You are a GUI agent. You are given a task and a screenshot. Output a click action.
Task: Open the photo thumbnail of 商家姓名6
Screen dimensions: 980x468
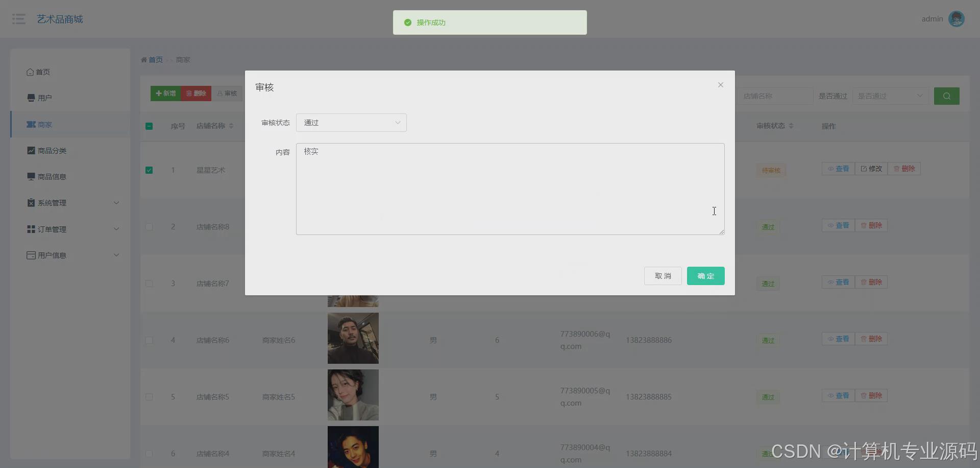pyautogui.click(x=353, y=338)
